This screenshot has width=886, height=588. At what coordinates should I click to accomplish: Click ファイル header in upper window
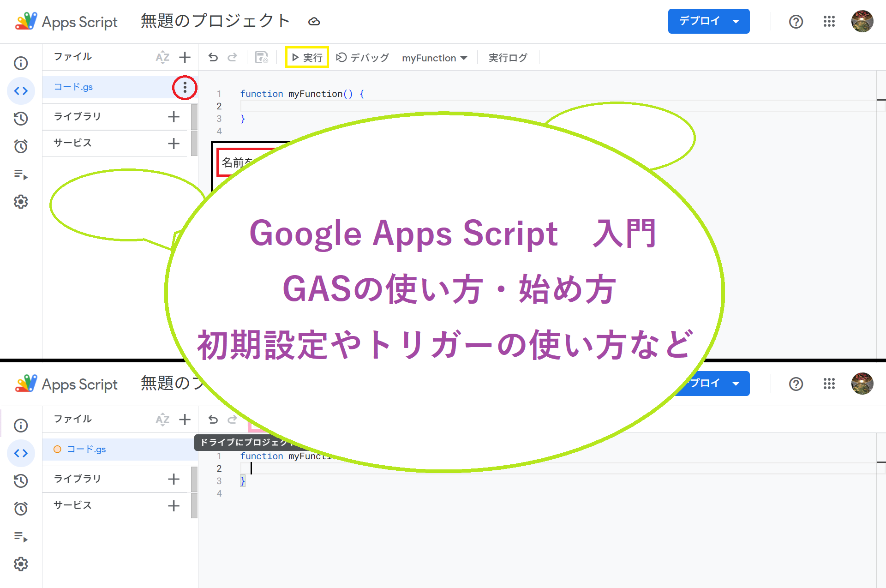pos(72,57)
